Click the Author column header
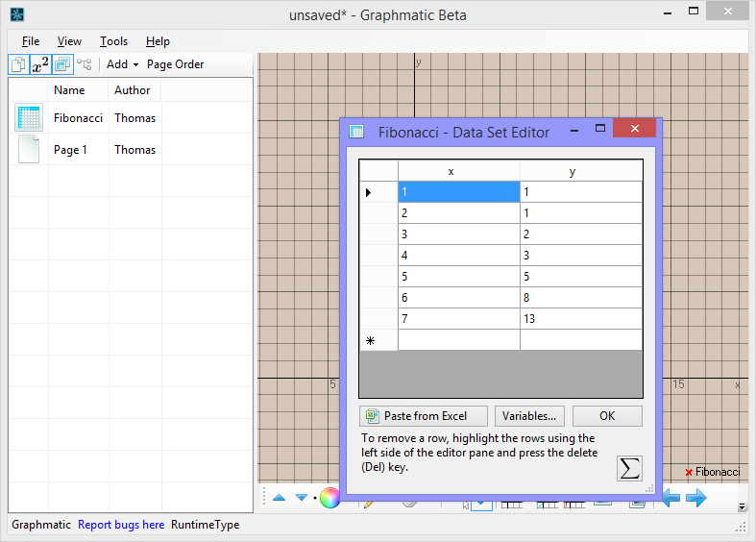 [135, 90]
